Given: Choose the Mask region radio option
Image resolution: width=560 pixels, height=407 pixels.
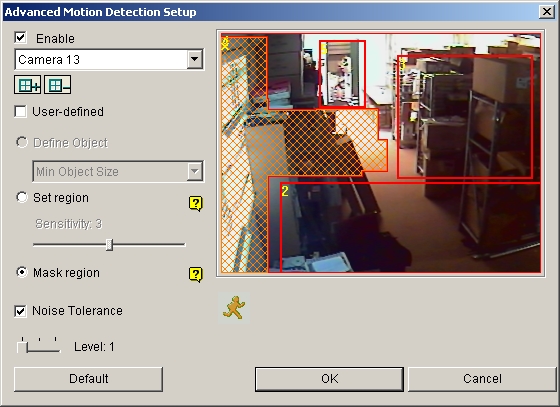Looking at the screenshot, I should [22, 272].
